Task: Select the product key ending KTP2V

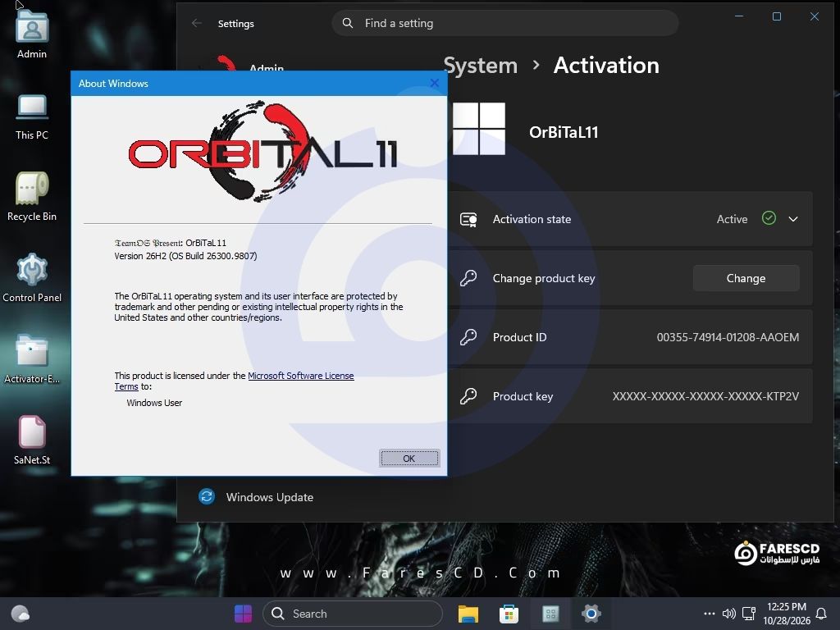Action: pos(705,396)
